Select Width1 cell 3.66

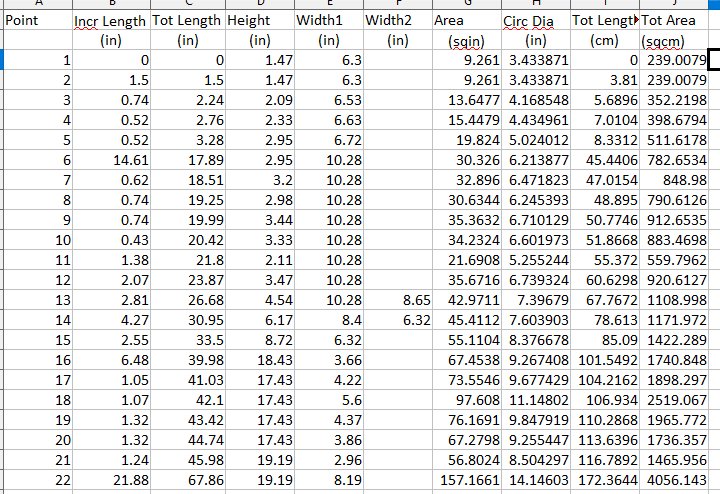(329, 360)
